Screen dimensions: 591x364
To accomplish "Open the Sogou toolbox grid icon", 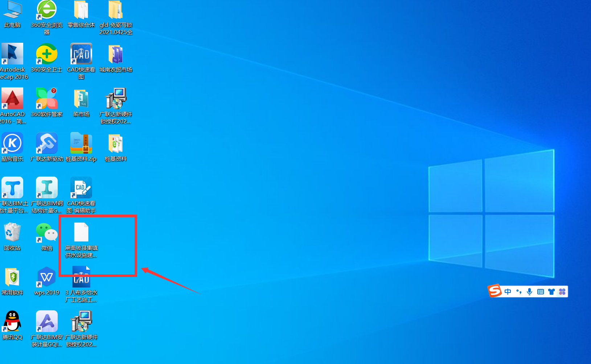I will 562,291.
